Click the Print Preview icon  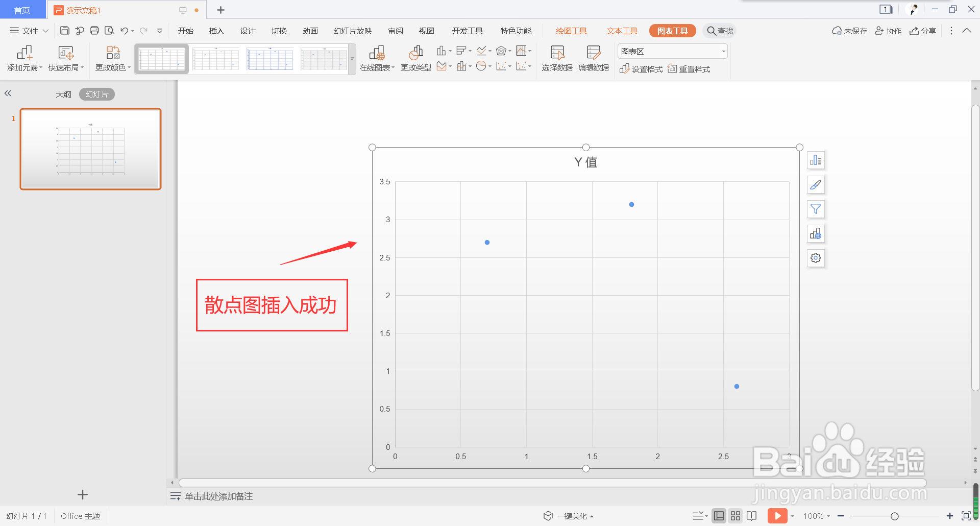[109, 31]
